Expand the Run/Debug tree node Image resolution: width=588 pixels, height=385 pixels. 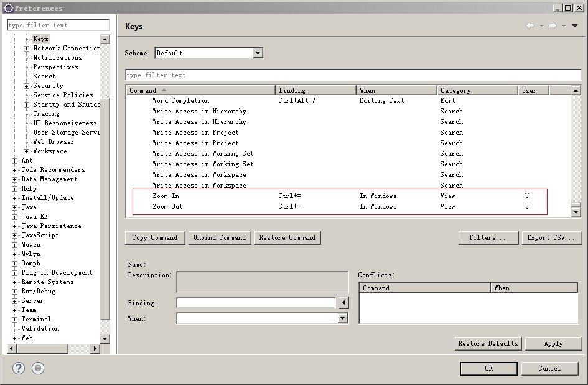(x=15, y=292)
